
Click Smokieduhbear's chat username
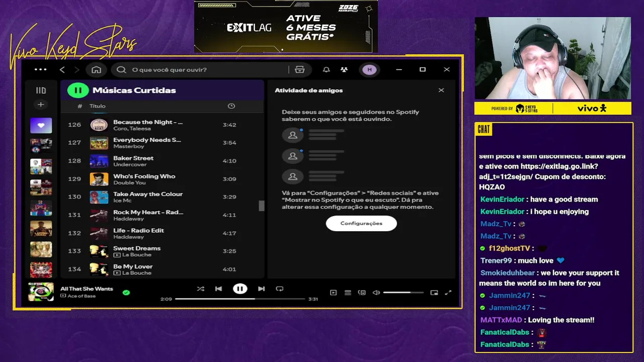coord(508,273)
